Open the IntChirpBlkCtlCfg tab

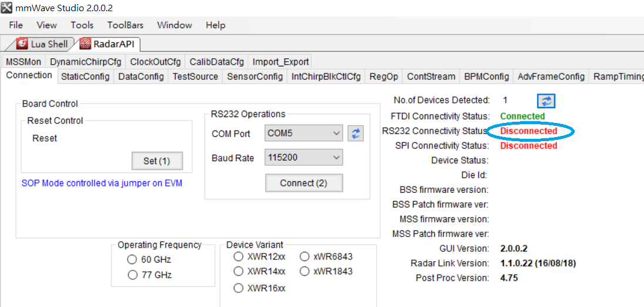[x=326, y=76]
